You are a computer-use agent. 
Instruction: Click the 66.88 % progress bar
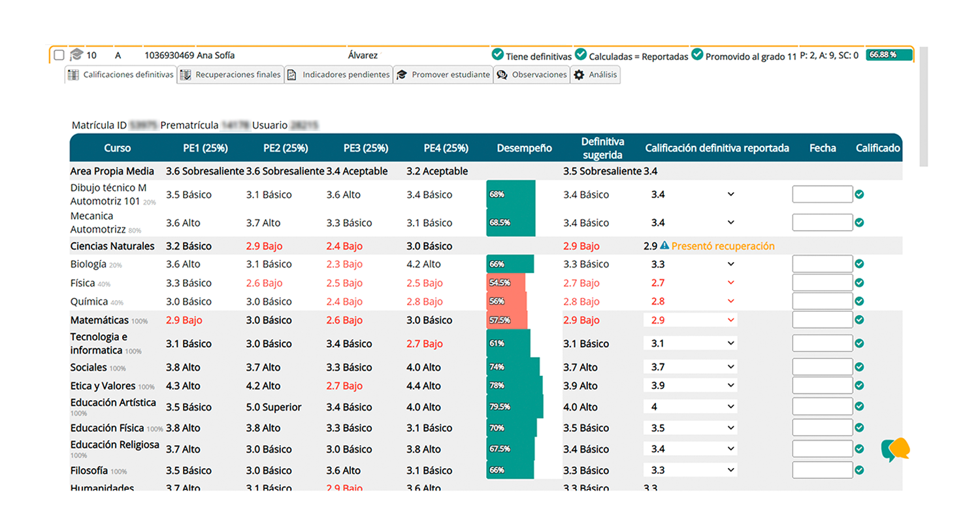[887, 55]
